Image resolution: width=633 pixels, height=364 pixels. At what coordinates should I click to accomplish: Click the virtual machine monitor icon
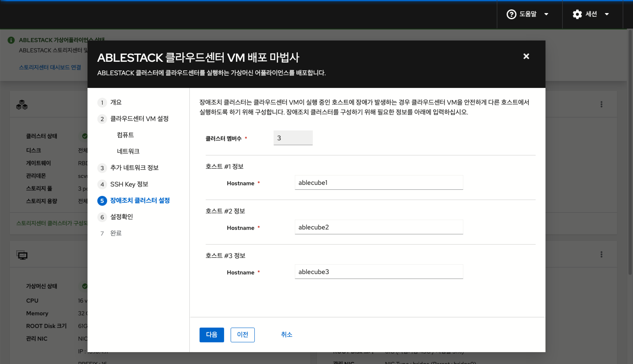pos(22,254)
